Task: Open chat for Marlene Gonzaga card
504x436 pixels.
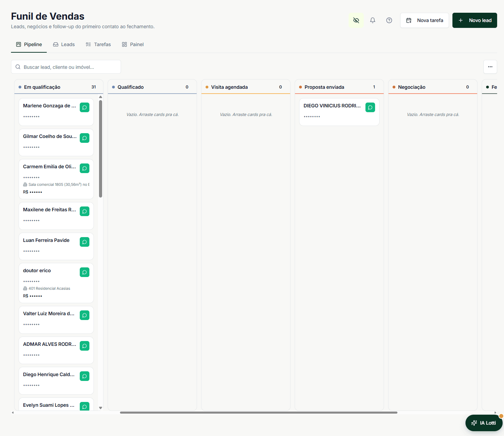Action: point(85,107)
